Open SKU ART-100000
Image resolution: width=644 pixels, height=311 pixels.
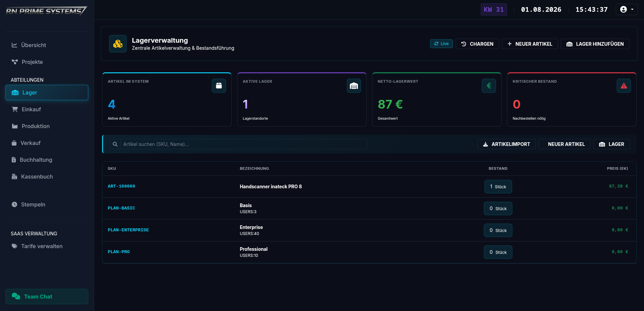[121, 186]
